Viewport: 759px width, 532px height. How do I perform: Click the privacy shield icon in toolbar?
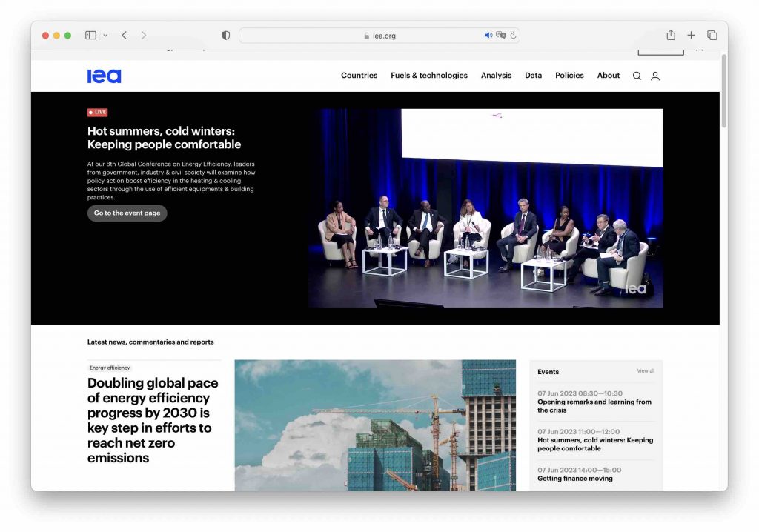pos(226,35)
